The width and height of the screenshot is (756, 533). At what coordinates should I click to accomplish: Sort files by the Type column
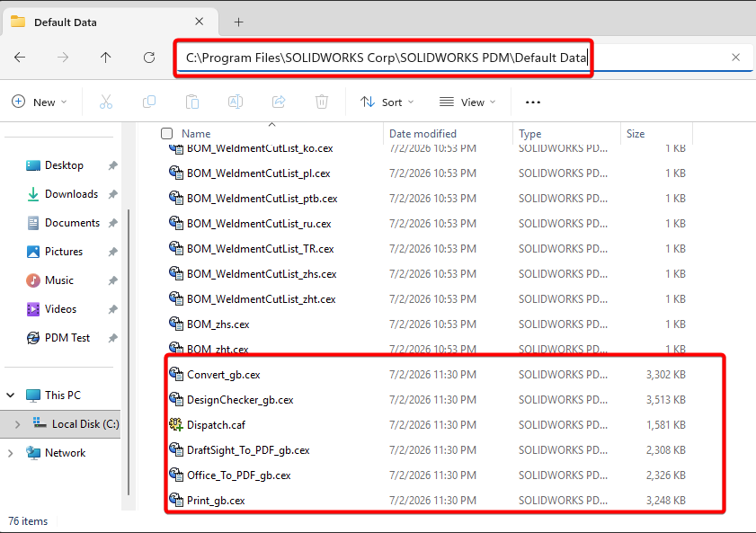click(529, 134)
